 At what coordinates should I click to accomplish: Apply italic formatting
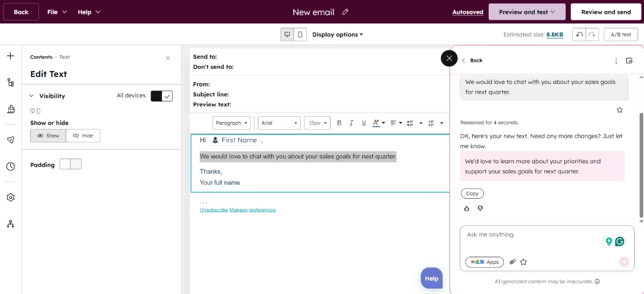351,123
